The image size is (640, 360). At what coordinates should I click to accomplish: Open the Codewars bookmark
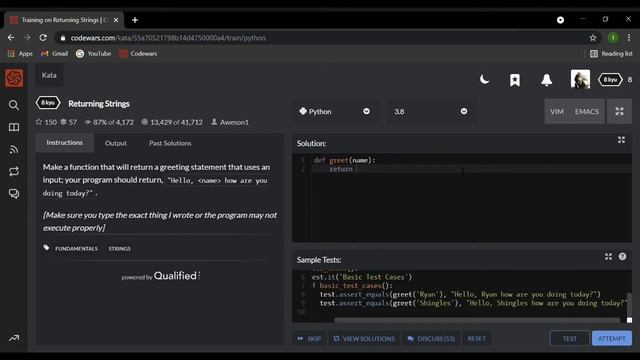pyautogui.click(x=138, y=53)
